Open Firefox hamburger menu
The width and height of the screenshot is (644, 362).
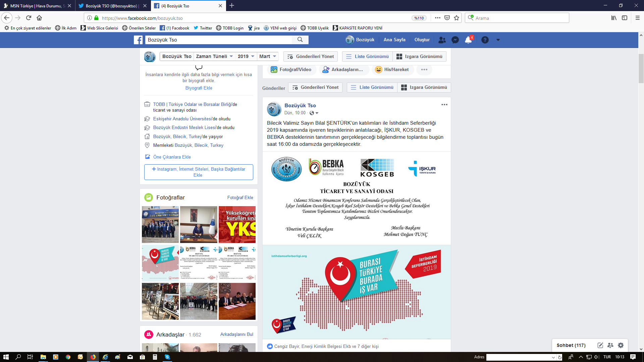tap(638, 18)
